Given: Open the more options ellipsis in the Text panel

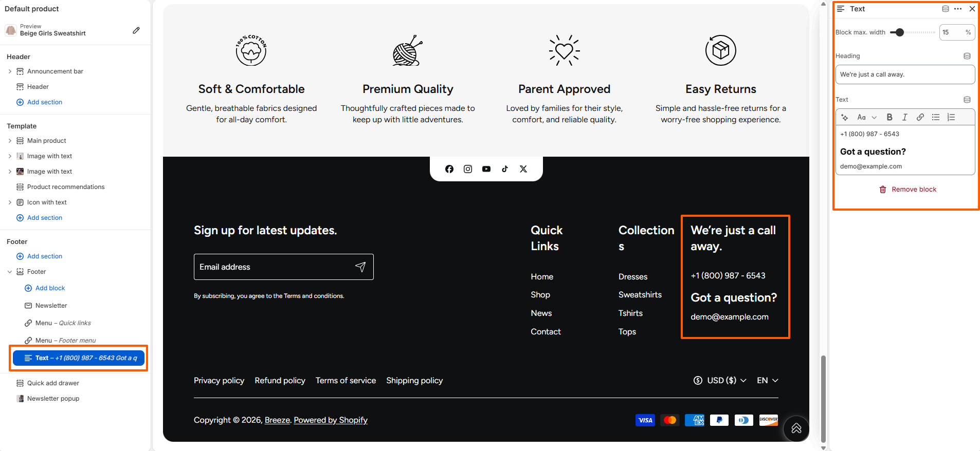Looking at the screenshot, I should coord(958,9).
